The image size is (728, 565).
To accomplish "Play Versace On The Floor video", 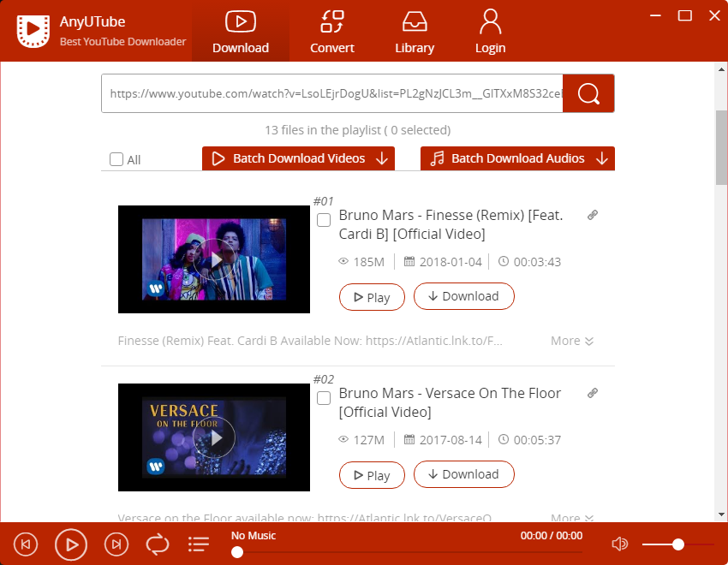I will (x=372, y=475).
